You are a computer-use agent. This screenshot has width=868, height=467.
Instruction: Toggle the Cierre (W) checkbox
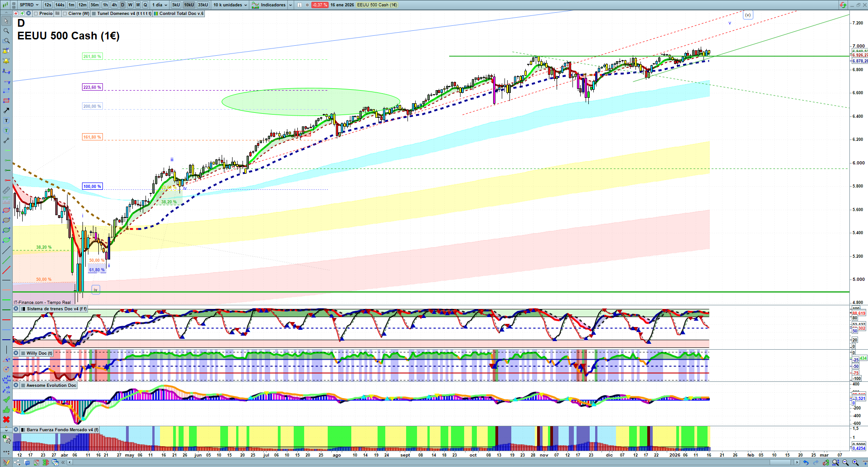pos(65,14)
